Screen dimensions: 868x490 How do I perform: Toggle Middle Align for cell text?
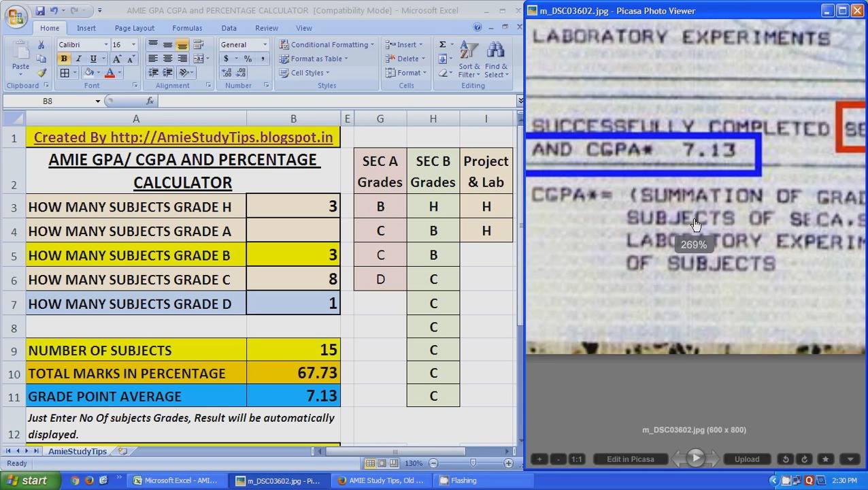coord(167,45)
